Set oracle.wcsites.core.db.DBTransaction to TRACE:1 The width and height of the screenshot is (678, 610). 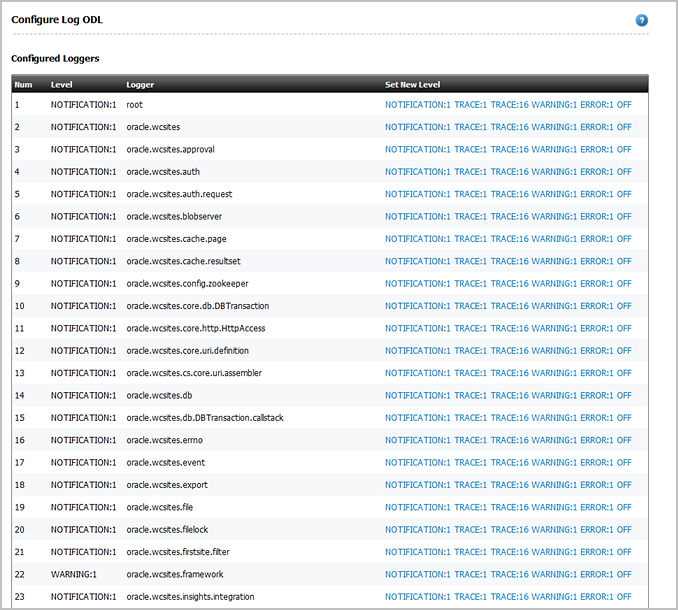pos(470,306)
